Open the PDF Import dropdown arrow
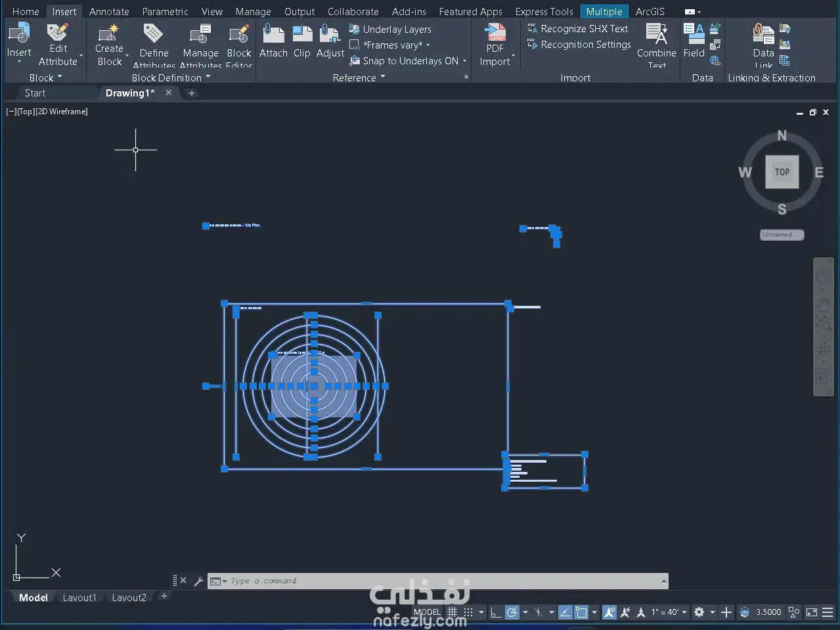Screen dimensions: 840x630 [x=514, y=55]
